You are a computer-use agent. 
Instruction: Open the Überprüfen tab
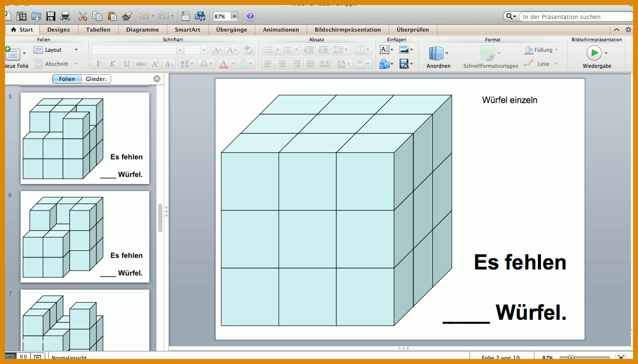pos(413,30)
